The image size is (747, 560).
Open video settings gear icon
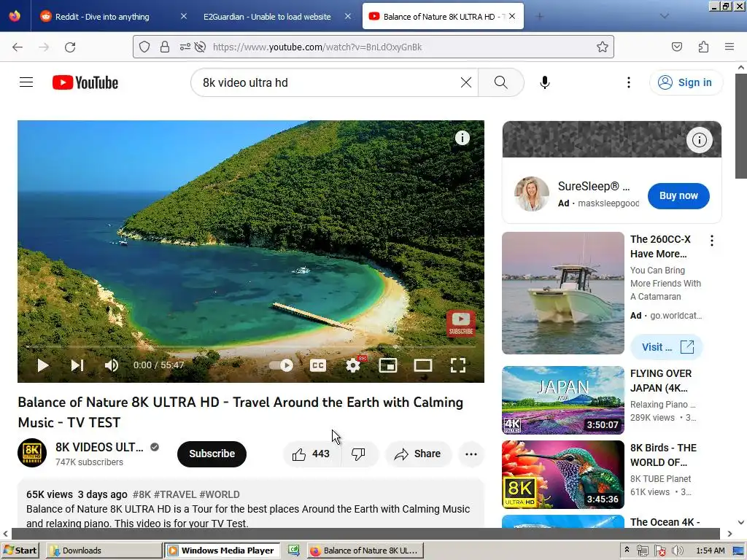pos(353,365)
